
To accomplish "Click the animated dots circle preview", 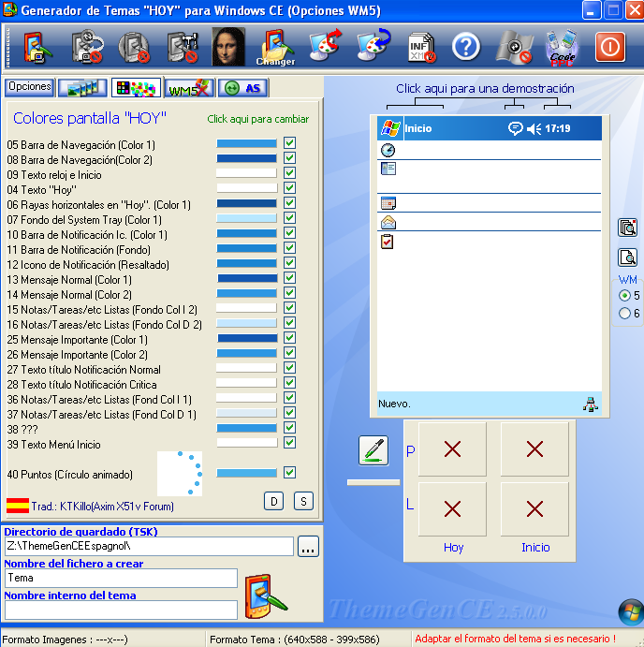I will (x=180, y=473).
